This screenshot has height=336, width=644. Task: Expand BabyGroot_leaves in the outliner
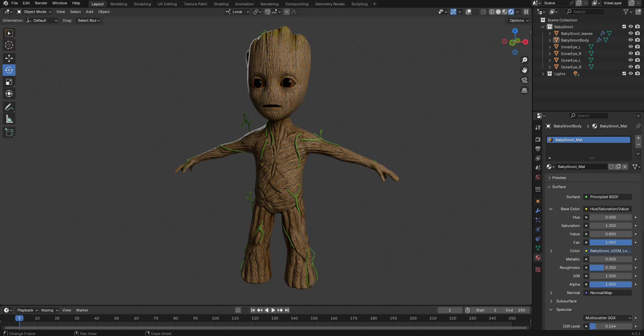(550, 34)
